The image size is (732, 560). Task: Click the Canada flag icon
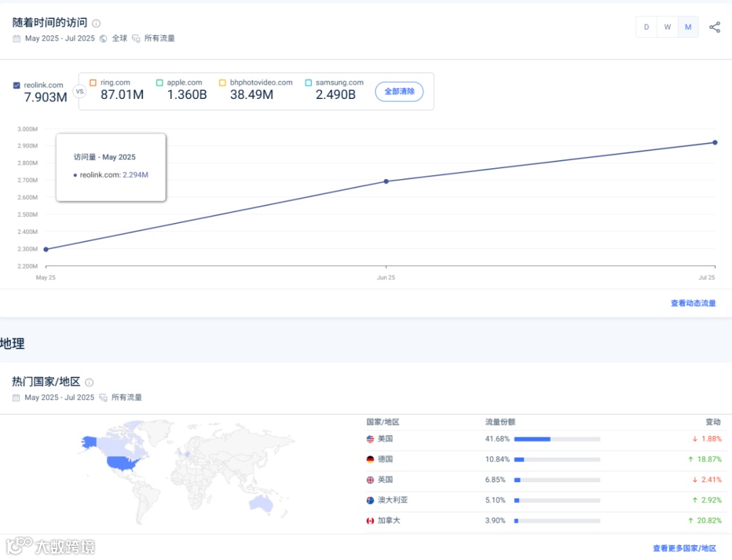coord(370,521)
